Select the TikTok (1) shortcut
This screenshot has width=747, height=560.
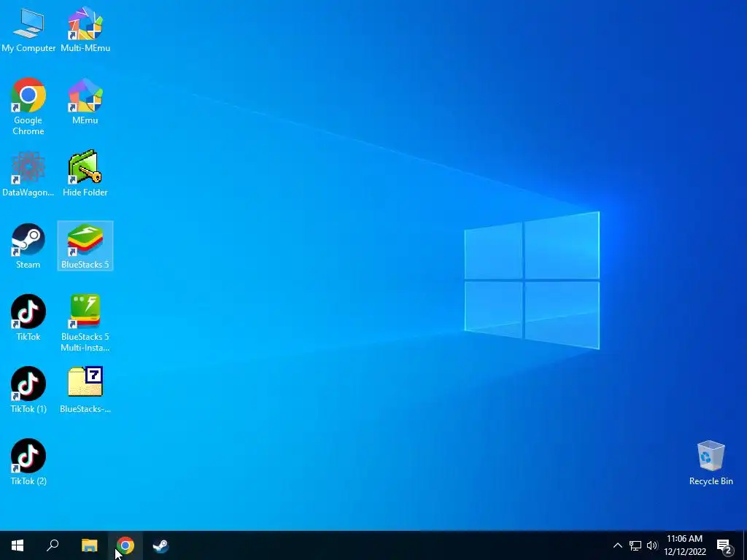click(x=28, y=390)
